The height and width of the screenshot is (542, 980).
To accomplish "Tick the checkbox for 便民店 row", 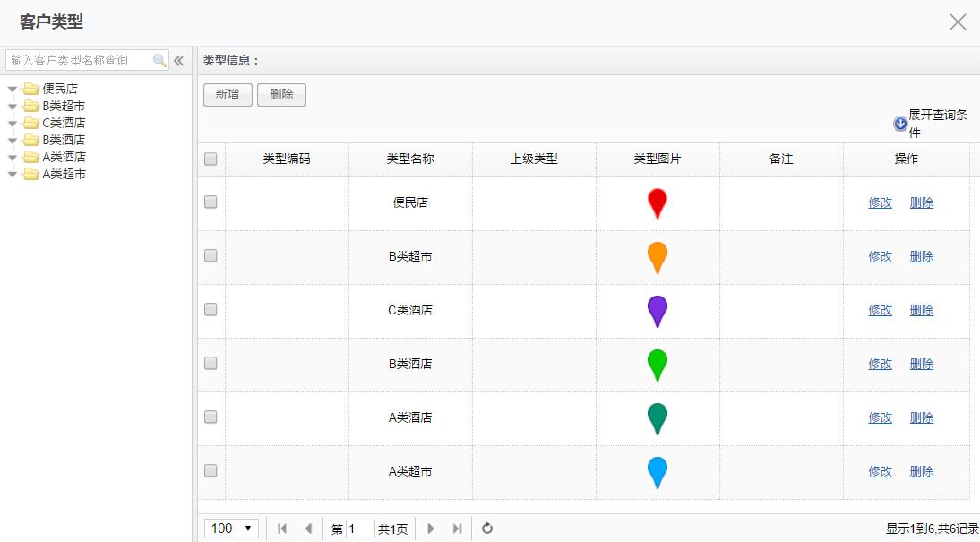I will tap(211, 202).
